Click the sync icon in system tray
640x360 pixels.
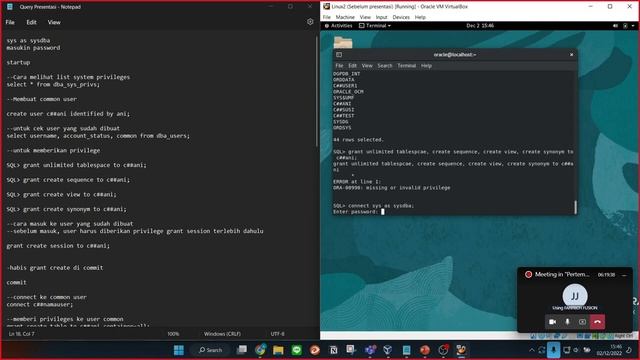pyautogui.click(x=542, y=350)
